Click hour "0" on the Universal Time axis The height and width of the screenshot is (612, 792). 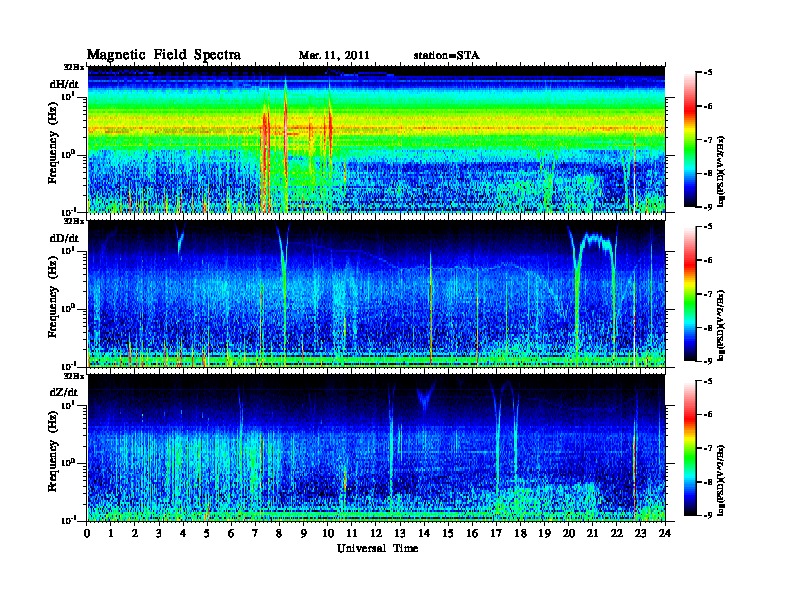pyautogui.click(x=87, y=533)
